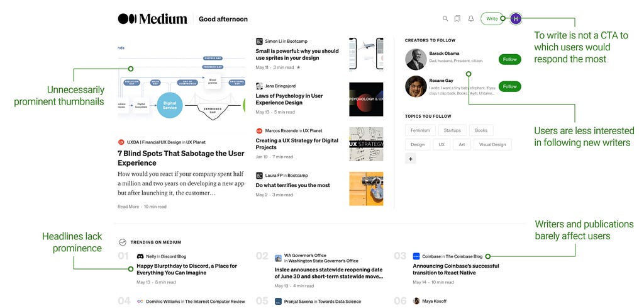
Task: Open the Simon Li Bootcamp publication icon
Action: (259, 42)
